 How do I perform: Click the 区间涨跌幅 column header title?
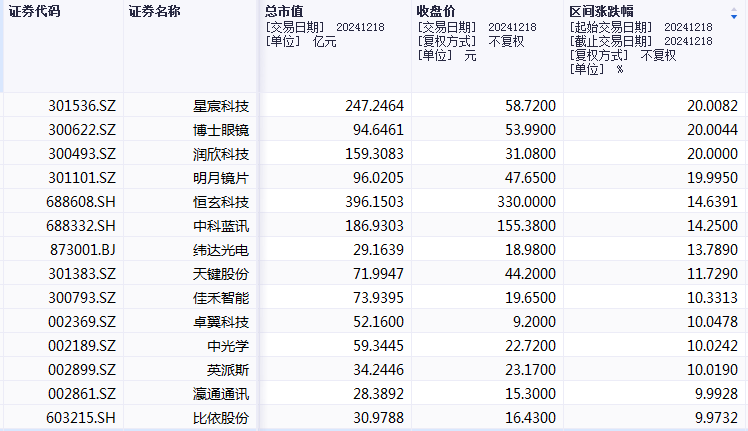pyautogui.click(x=601, y=11)
